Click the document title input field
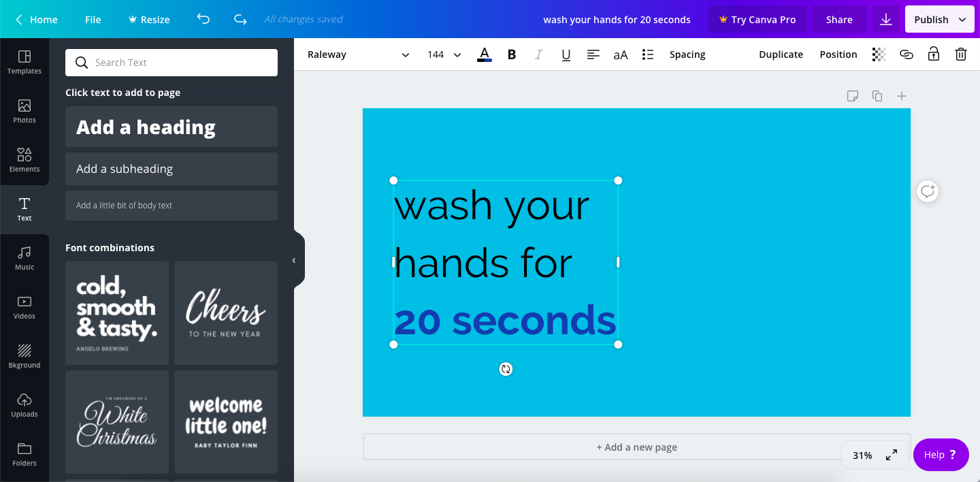980x482 pixels. click(617, 19)
